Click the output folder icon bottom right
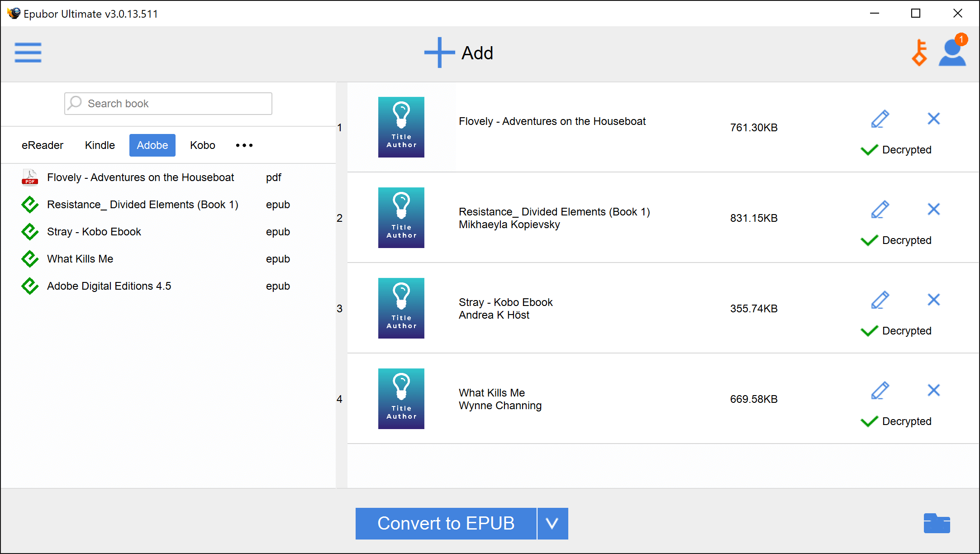The width and height of the screenshot is (980, 554). pyautogui.click(x=937, y=523)
